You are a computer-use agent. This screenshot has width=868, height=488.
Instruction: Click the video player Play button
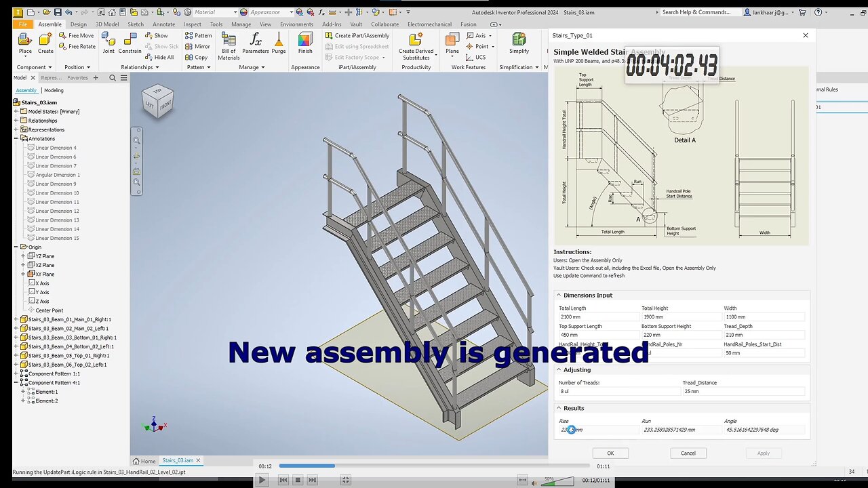pos(262,480)
